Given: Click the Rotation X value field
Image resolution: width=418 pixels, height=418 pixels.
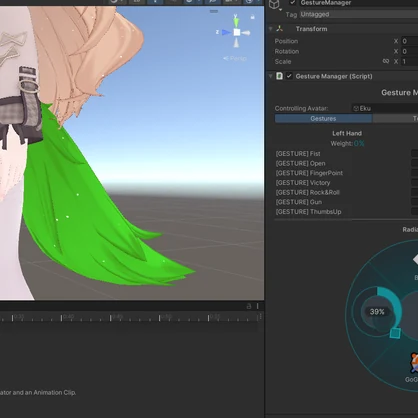Looking at the screenshot, I should 409,51.
